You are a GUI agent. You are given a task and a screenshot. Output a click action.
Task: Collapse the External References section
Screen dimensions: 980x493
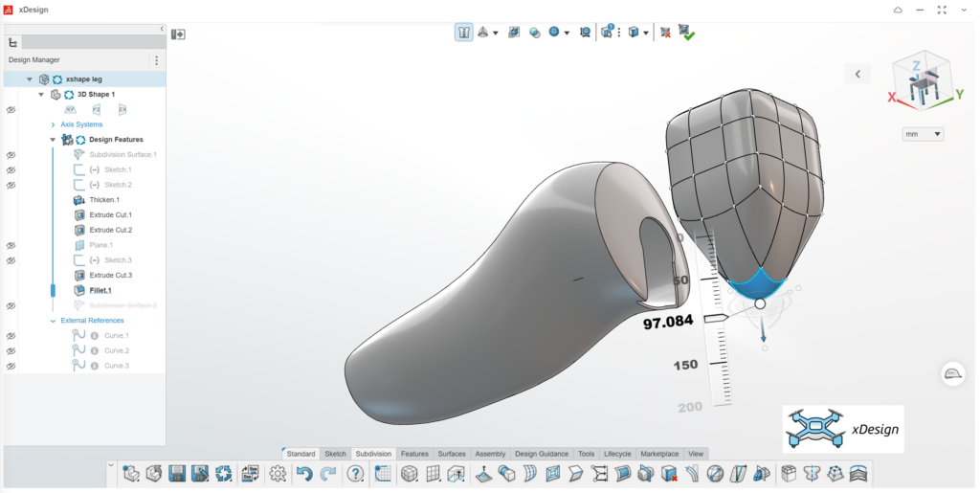54,321
